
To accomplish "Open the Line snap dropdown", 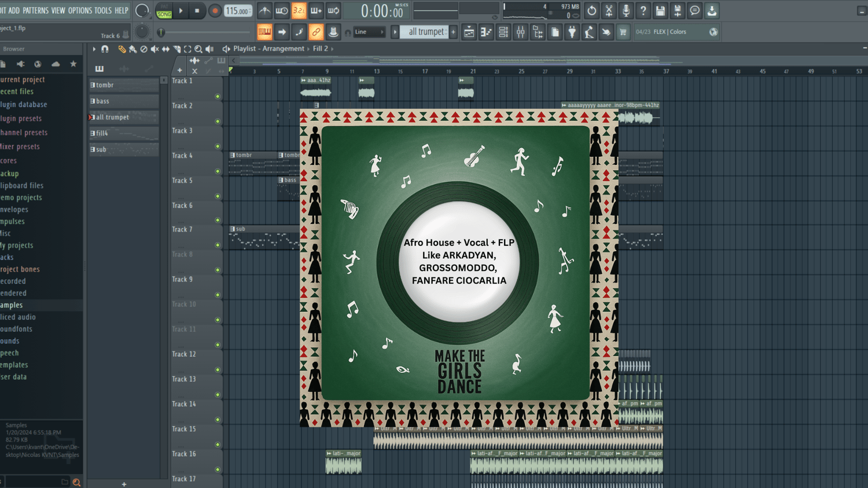I will pos(369,32).
